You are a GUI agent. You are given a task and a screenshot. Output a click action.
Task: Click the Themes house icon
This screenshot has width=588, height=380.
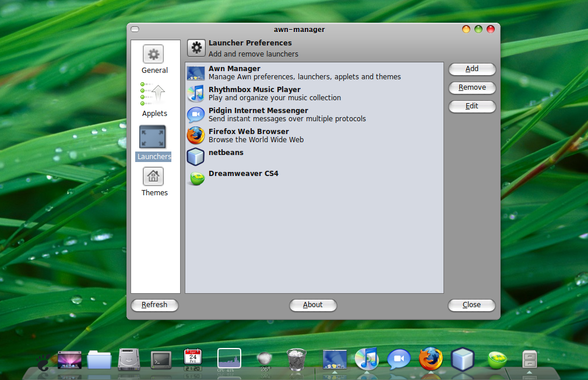(153, 177)
